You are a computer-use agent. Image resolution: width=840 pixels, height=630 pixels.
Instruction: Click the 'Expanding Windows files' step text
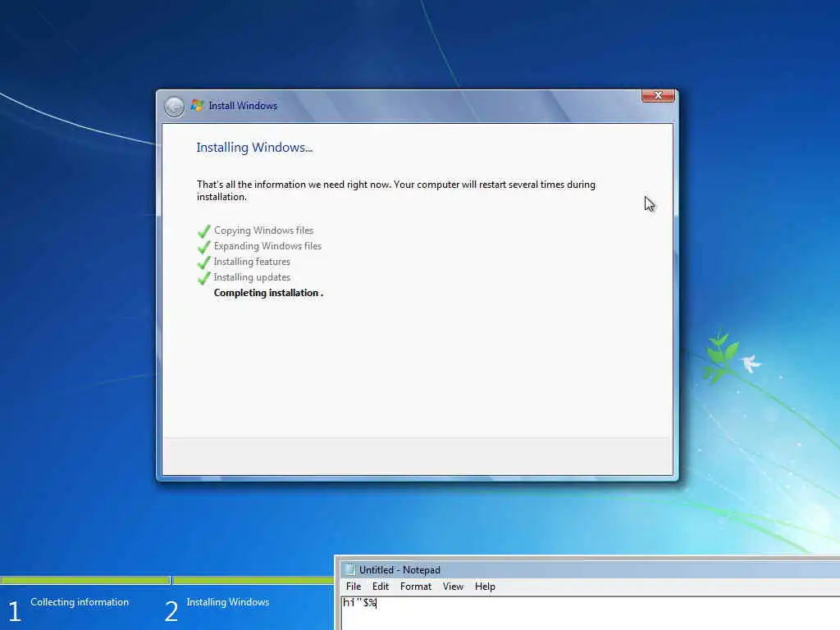[x=268, y=246]
